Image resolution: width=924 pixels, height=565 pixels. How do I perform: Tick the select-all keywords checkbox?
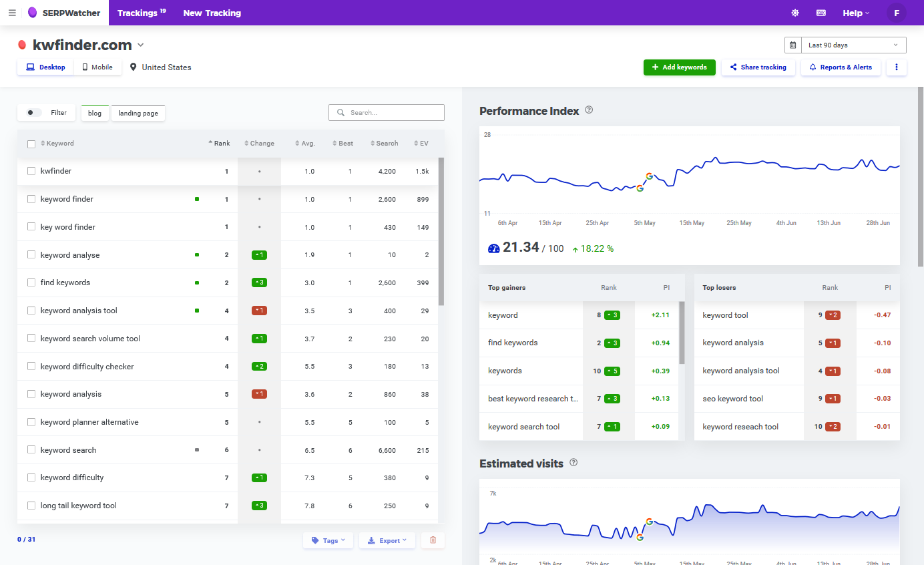tap(31, 144)
